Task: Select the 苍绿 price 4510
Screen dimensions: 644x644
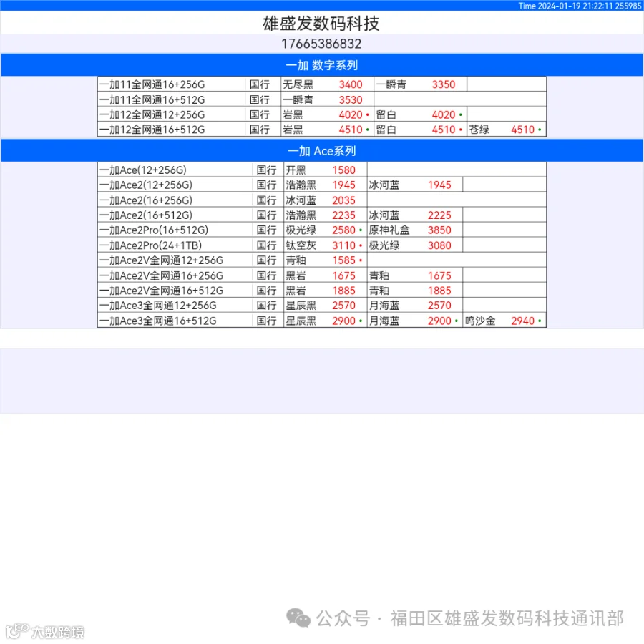Action: click(x=523, y=130)
